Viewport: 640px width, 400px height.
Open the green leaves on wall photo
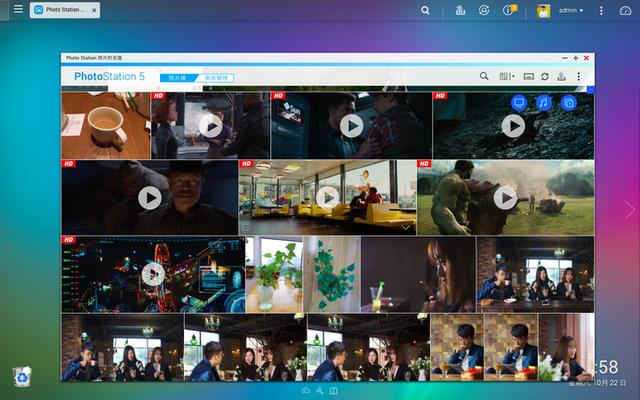(332, 274)
